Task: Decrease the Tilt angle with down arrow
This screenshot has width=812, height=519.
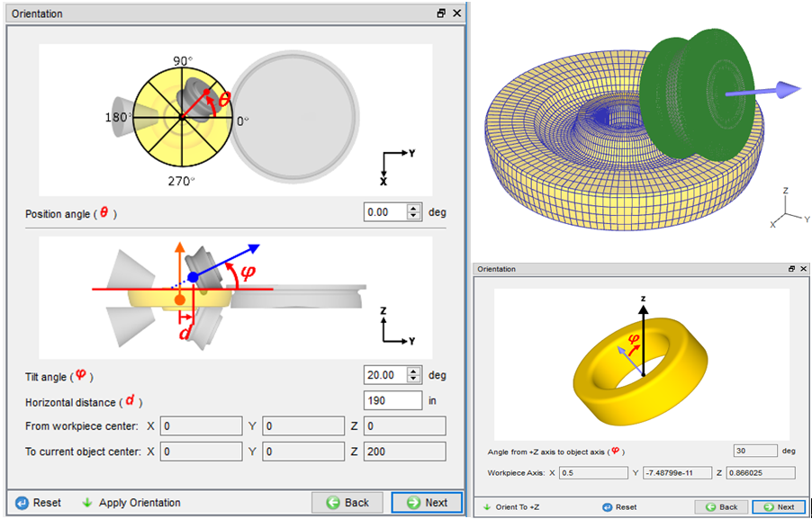Action: [x=414, y=379]
